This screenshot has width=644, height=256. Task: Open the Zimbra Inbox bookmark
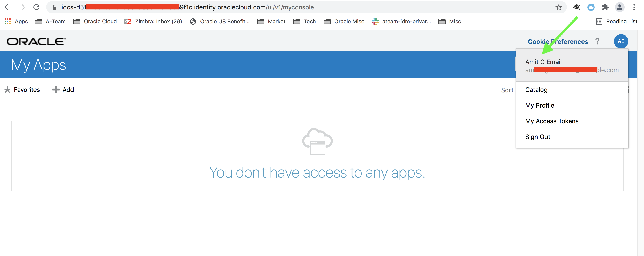click(153, 22)
